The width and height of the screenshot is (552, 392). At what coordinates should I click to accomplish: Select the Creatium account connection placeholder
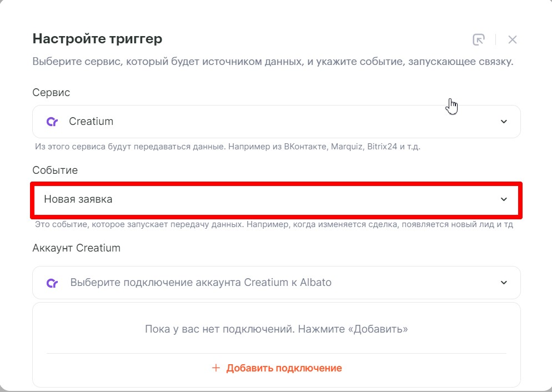(200, 283)
